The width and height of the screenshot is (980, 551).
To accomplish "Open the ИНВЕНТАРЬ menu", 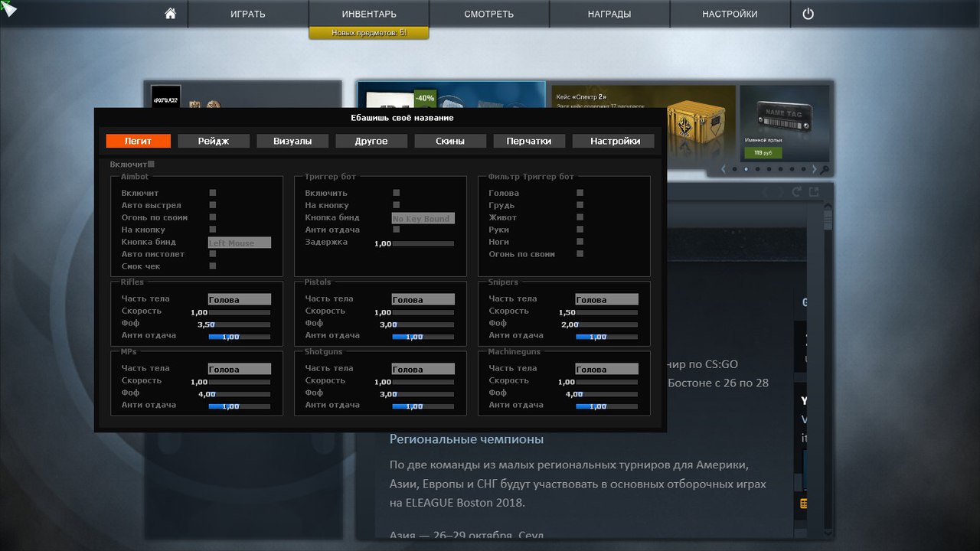I will pyautogui.click(x=369, y=14).
